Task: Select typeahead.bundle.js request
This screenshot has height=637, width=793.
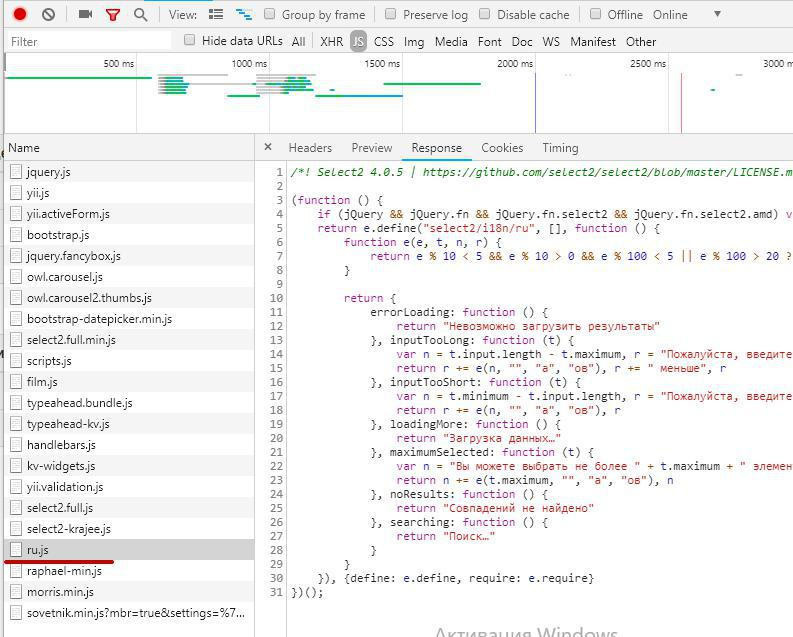Action: [129, 402]
